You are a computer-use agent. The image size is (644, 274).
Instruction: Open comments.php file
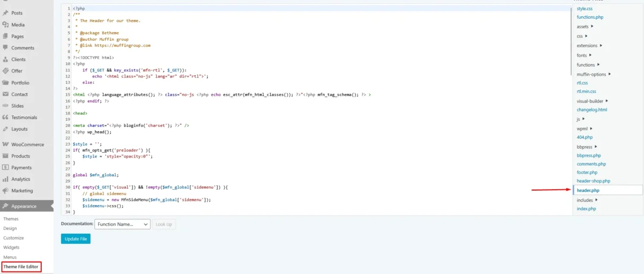[591, 164]
